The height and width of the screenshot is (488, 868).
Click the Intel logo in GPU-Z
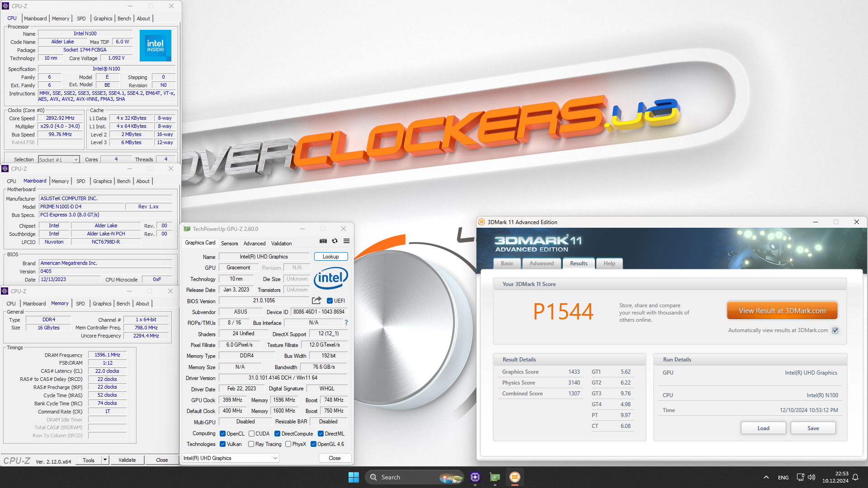click(x=330, y=278)
